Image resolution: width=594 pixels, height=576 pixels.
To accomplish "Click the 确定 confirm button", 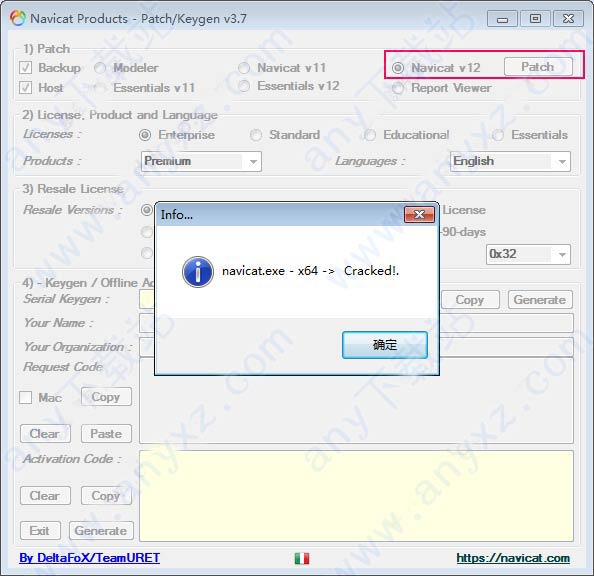I will (385, 345).
